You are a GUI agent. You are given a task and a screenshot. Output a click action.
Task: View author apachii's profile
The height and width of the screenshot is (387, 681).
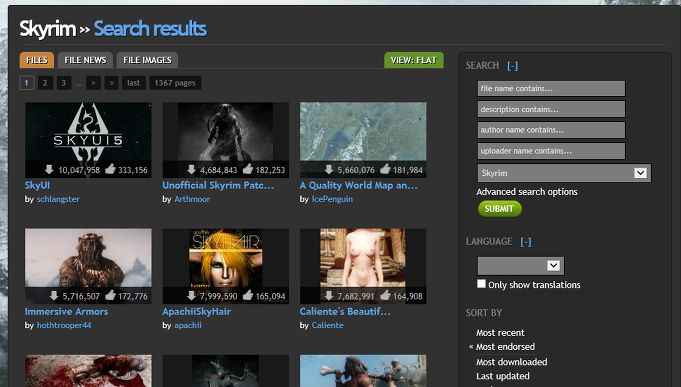coord(188,325)
